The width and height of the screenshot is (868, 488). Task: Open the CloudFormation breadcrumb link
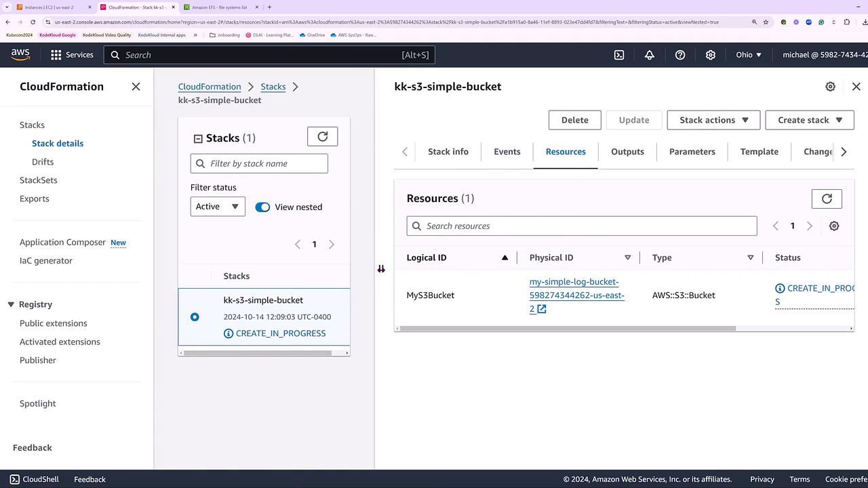(210, 87)
